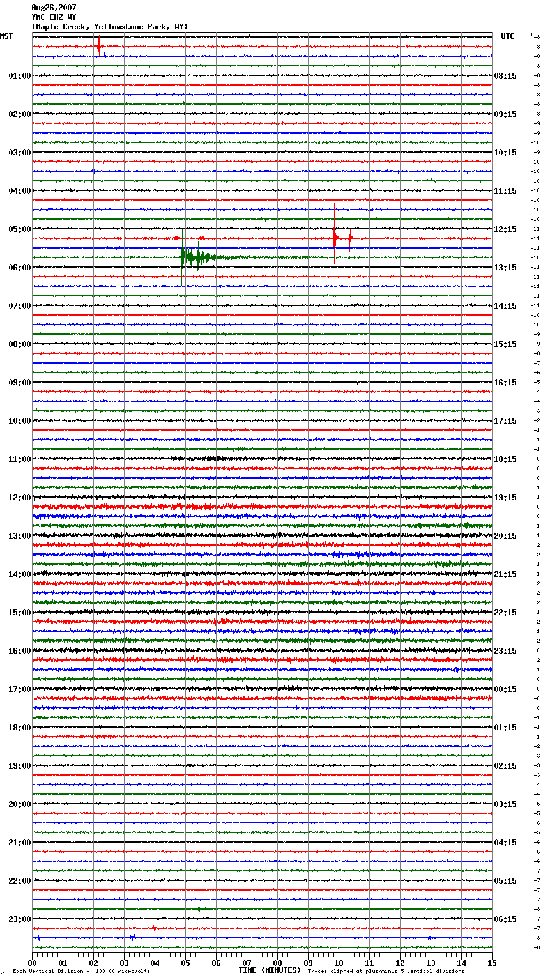
Task: Select the 04:00 MST time label
Action: [x=20, y=191]
